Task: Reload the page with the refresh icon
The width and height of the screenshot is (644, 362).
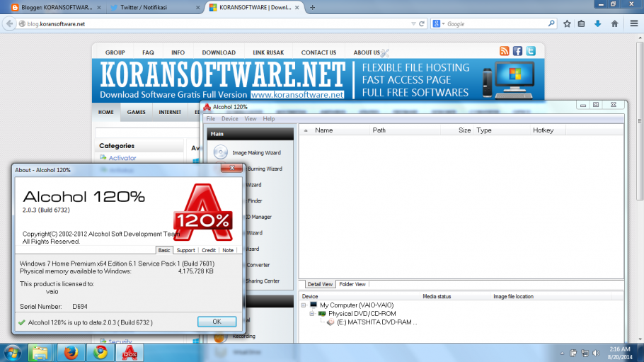Action: (421, 24)
